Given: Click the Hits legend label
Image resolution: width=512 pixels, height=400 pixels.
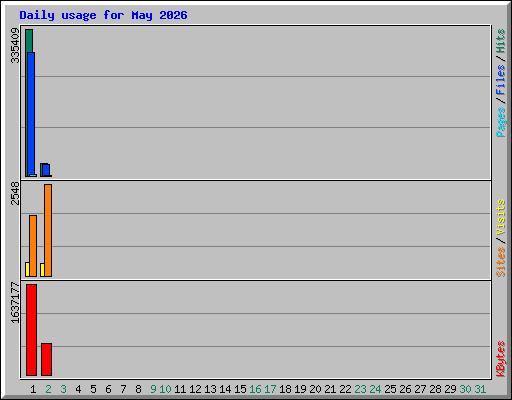Looking at the screenshot, I should 501,41.
